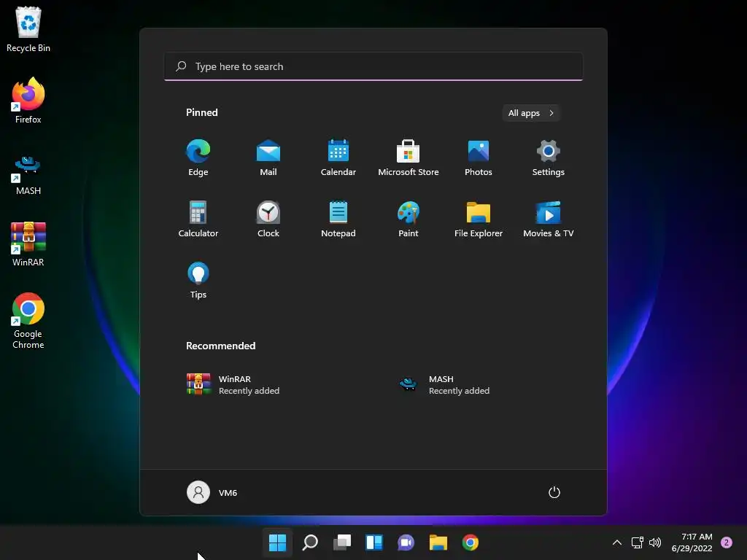Open the Calculator app

(198, 219)
